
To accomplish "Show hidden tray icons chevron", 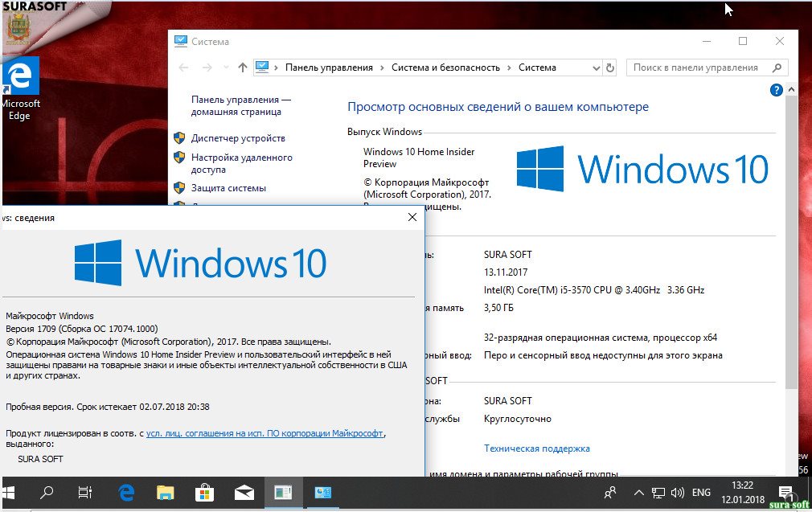I will coord(639,493).
